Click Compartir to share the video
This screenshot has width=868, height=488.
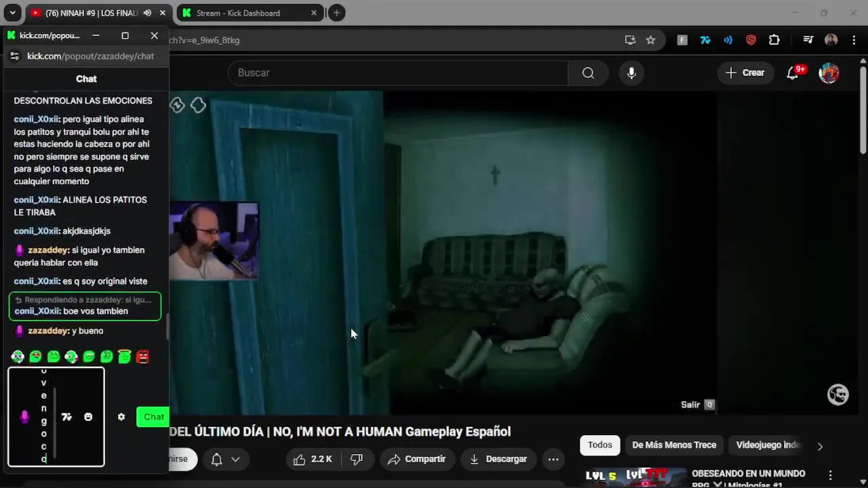point(416,459)
